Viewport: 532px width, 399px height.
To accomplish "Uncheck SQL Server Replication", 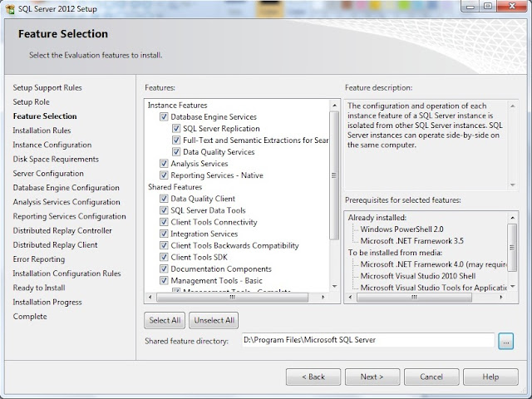I will pos(176,129).
